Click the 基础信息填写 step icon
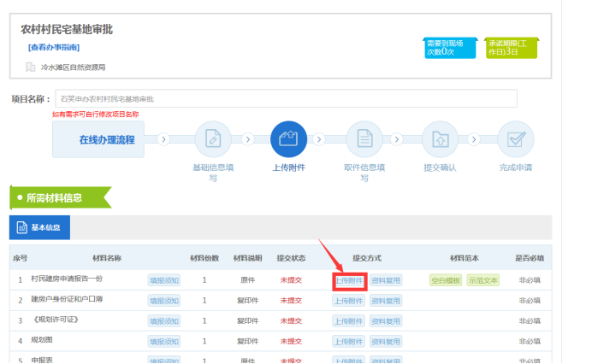The image size is (592, 364). tap(213, 138)
